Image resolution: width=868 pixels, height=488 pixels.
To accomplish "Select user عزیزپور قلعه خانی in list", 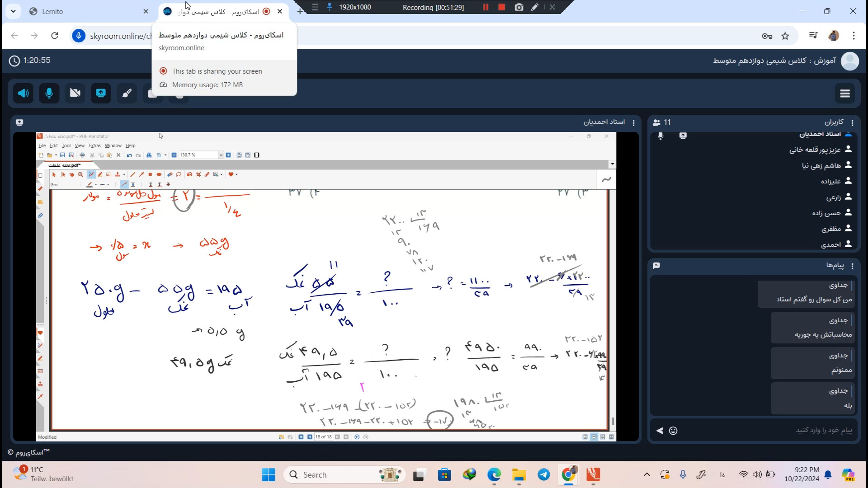I will click(x=815, y=150).
